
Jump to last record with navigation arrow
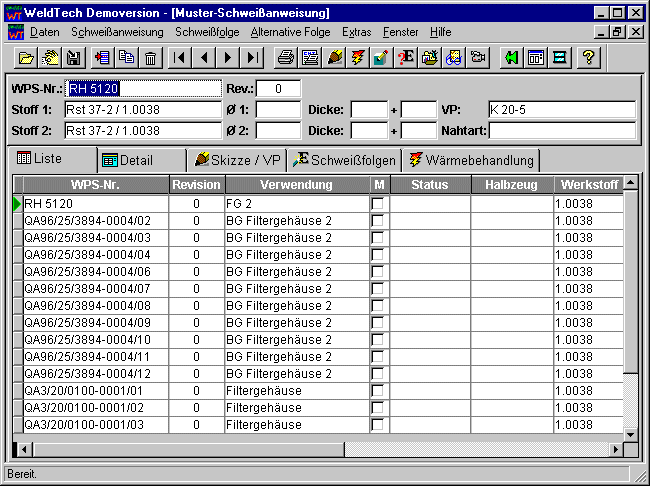[254, 57]
